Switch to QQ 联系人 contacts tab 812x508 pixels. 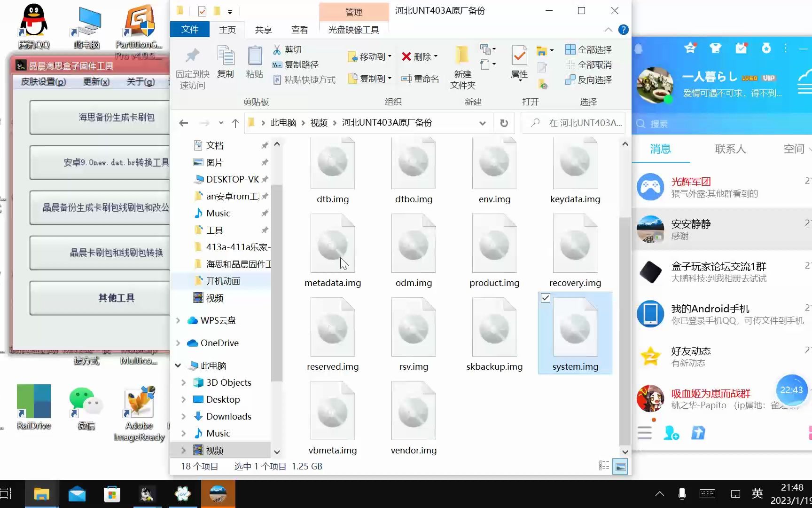click(x=730, y=149)
